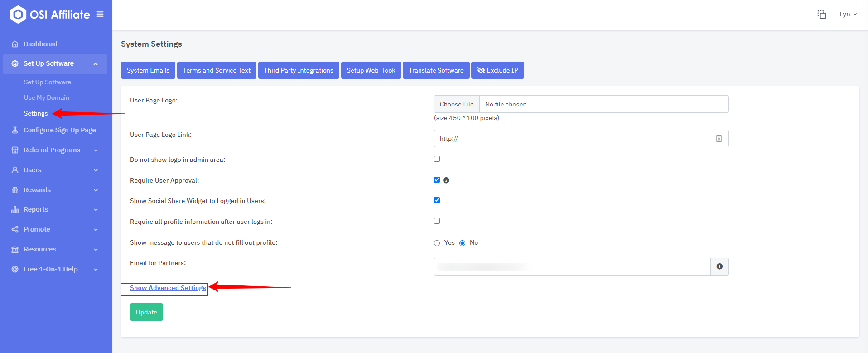Click the Set Up Software gear icon
The width and height of the screenshot is (868, 353).
coord(15,63)
